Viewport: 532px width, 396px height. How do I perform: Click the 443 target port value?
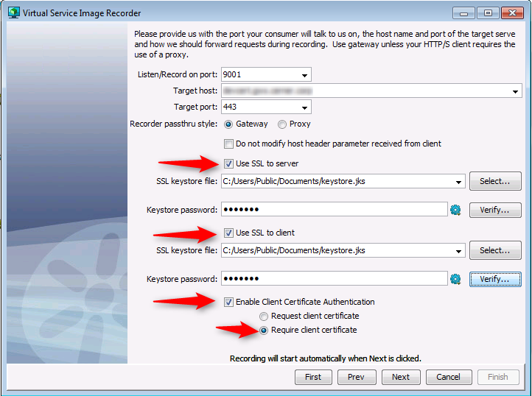click(x=230, y=107)
